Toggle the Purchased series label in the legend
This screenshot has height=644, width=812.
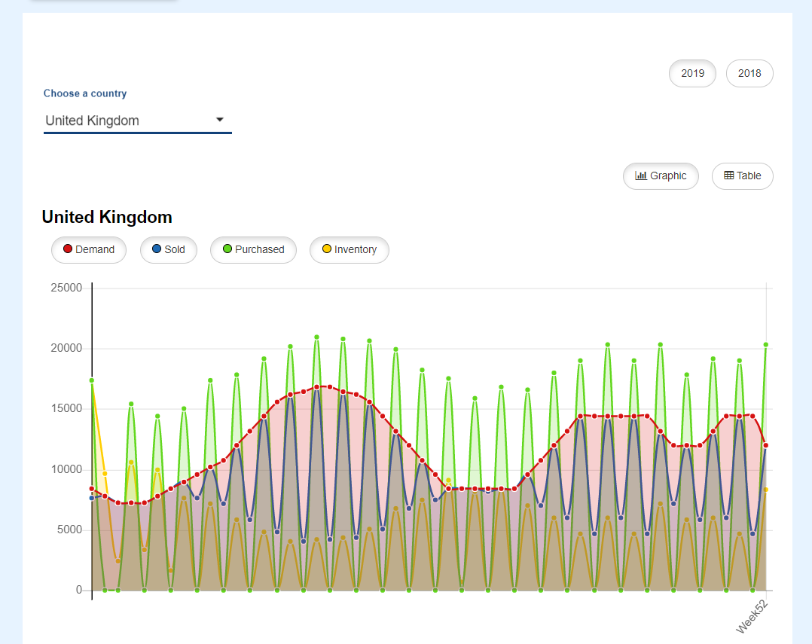tap(259, 249)
